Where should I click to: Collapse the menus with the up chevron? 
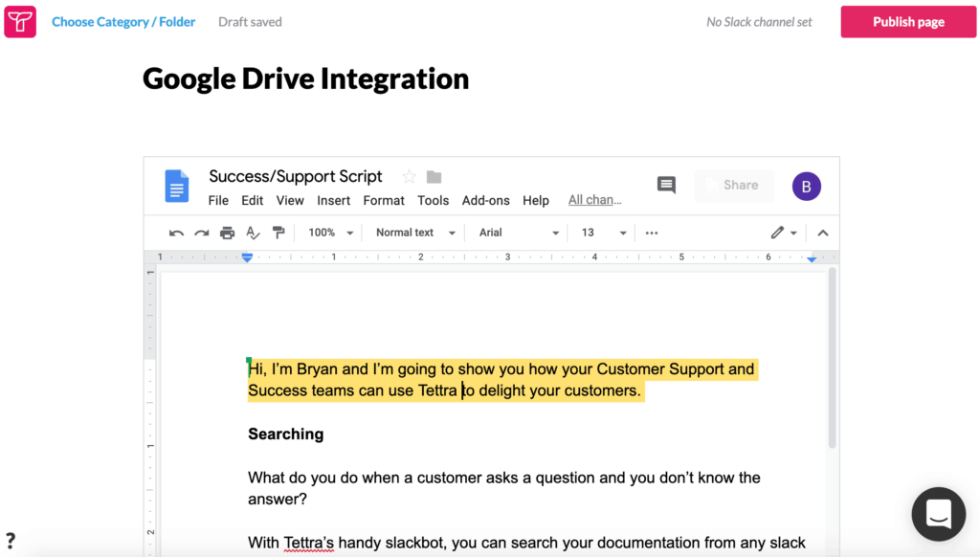pos(823,234)
